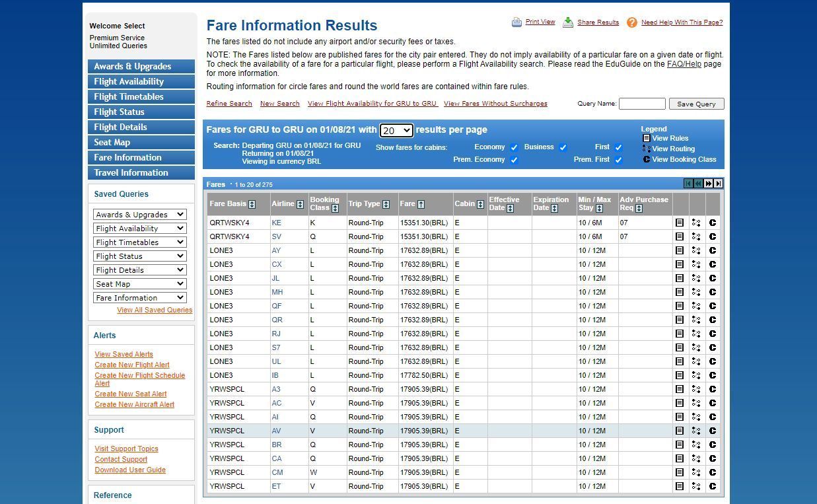Open Create New Flight Alert link
The image size is (817, 504).
click(132, 365)
